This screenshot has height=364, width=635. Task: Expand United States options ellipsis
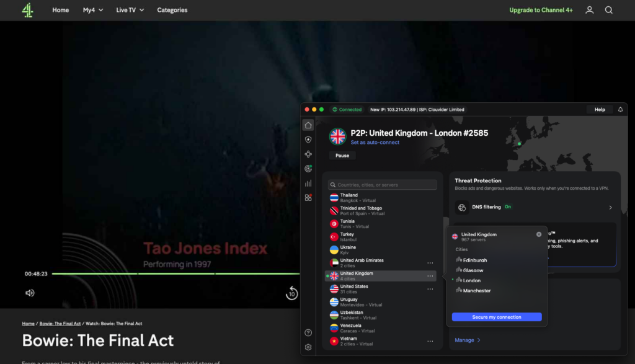point(430,289)
